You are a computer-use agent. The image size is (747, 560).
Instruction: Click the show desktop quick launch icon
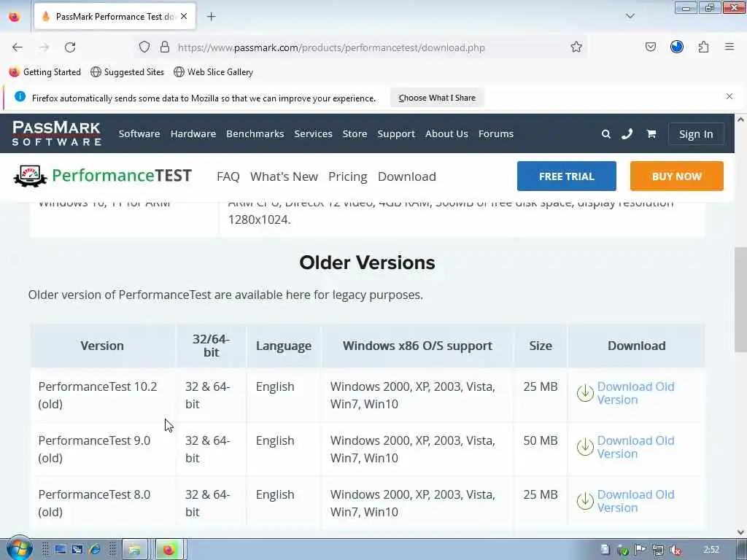(x=60, y=550)
